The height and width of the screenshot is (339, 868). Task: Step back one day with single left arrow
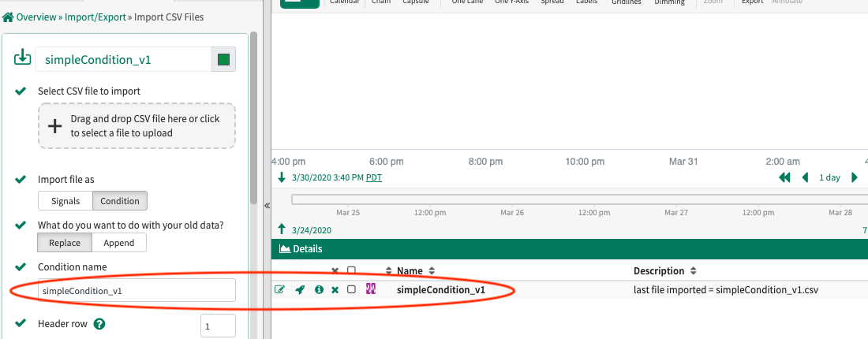(805, 177)
